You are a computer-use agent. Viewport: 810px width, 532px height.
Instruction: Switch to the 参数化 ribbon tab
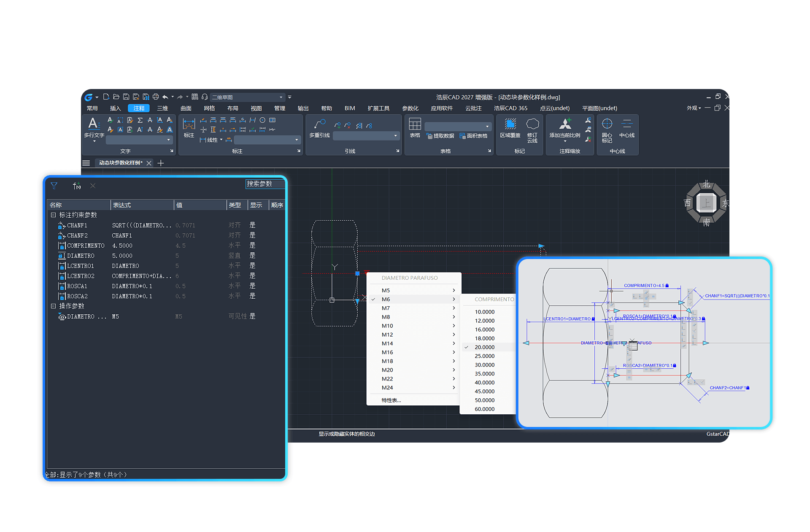click(x=410, y=108)
